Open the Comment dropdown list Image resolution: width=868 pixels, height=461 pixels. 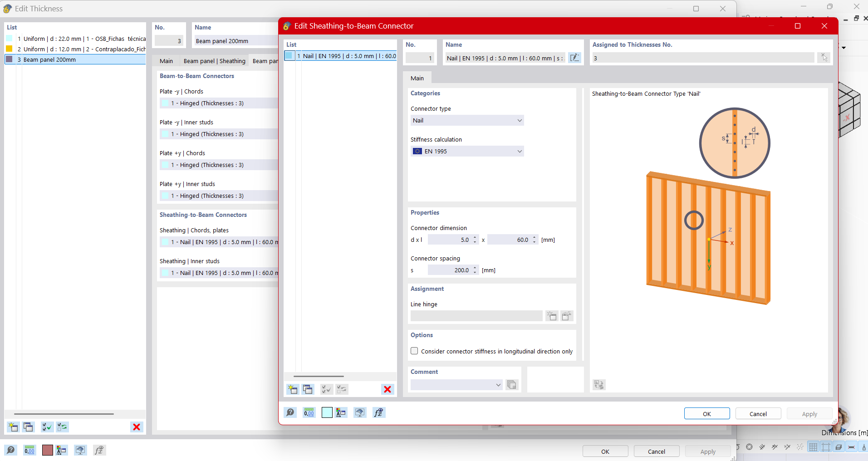click(x=456, y=385)
